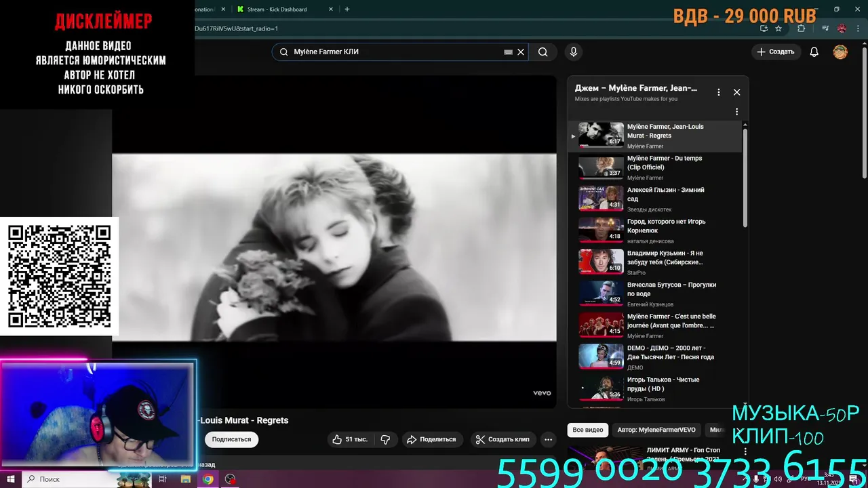Open ЛИМИТ ARMY - Гоп Стоп video
Screen dimensions: 868x488
tap(683, 454)
